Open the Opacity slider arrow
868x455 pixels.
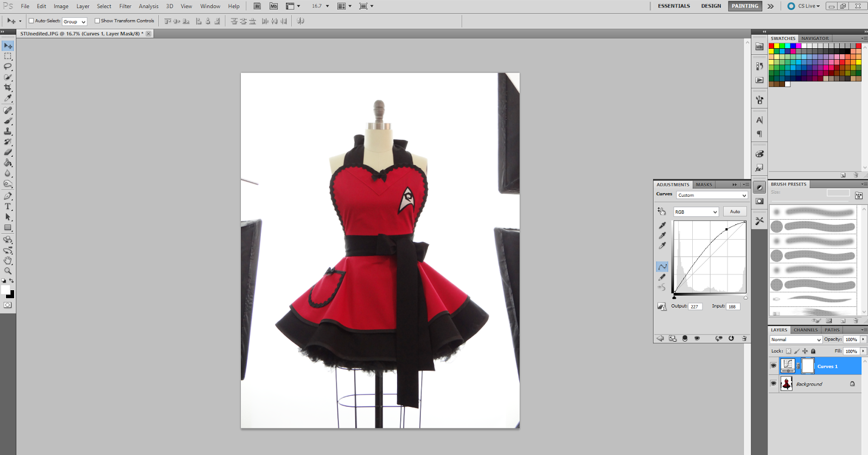tap(863, 339)
